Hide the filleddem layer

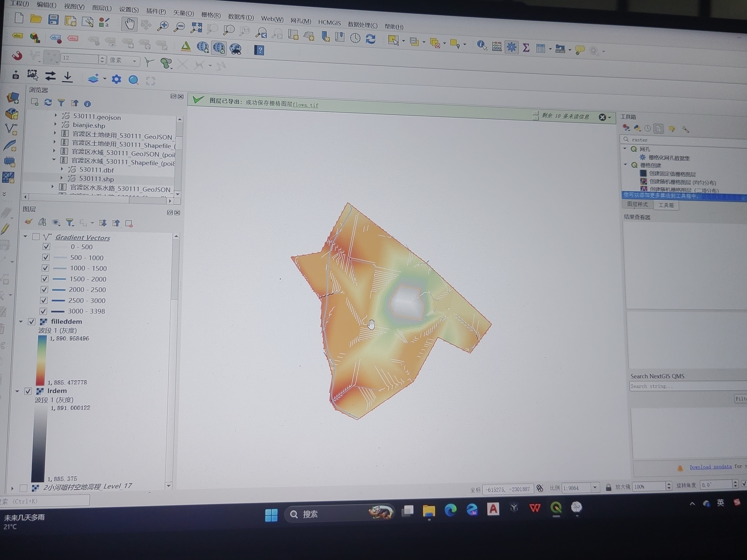click(x=32, y=321)
